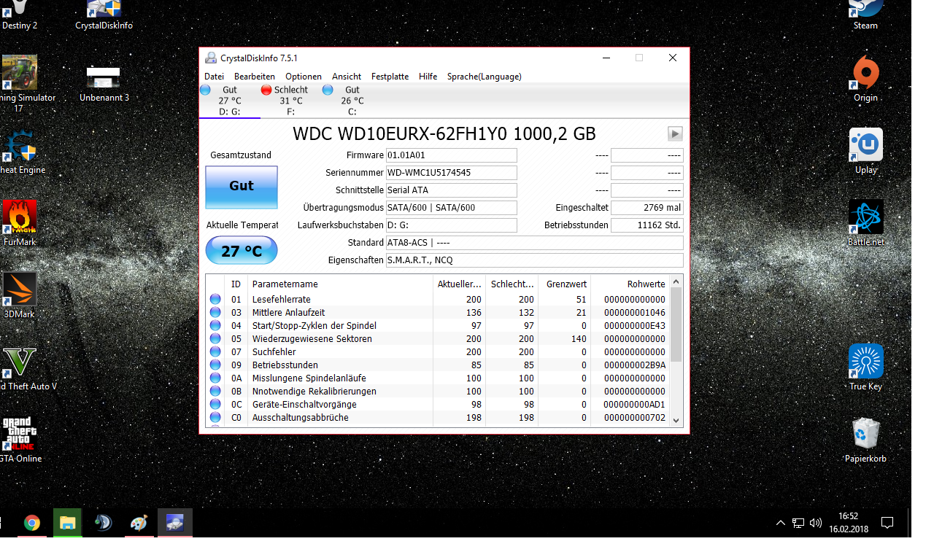Click the Seriennummer field
Screen dimensions: 934x560
coord(451,173)
